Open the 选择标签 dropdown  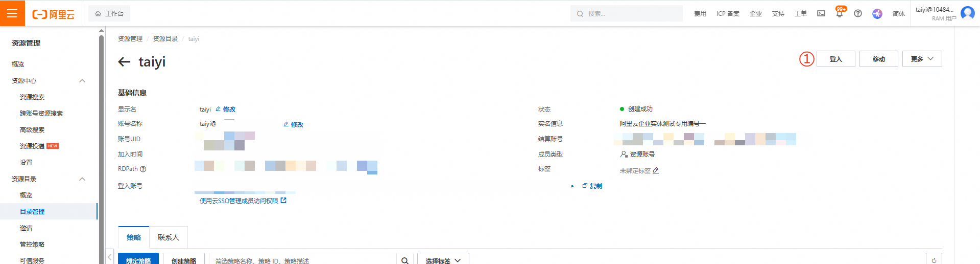[443, 259]
